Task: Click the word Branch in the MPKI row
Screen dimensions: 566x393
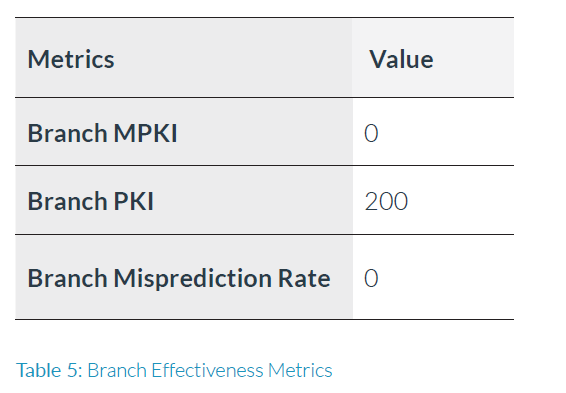Action: pos(68,133)
